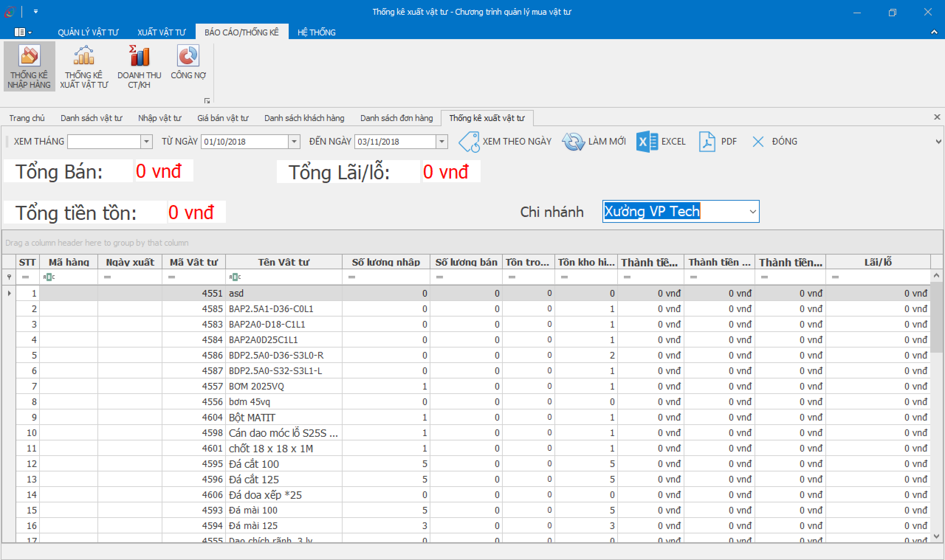Expand the Chi nhánh combo box
Image resolution: width=945 pixels, height=560 pixels.
752,212
